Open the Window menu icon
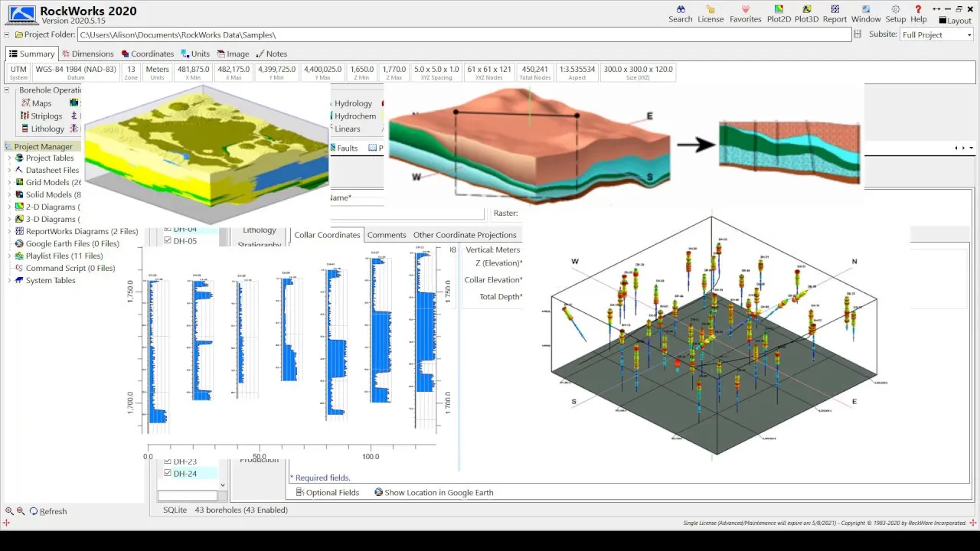The image size is (980, 551). coord(866,14)
